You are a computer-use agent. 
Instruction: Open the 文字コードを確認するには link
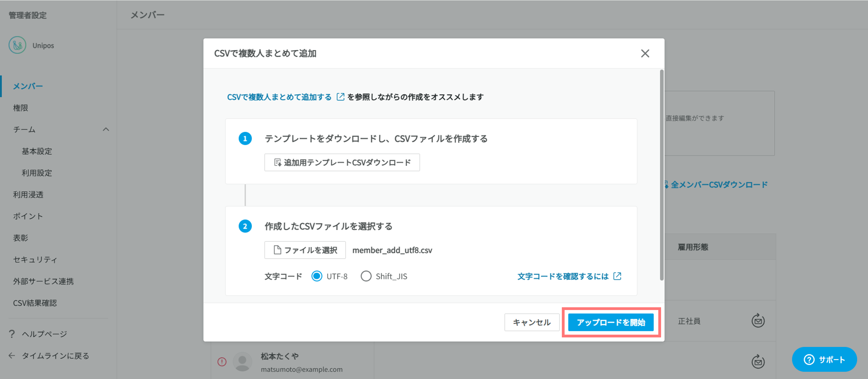(563, 276)
